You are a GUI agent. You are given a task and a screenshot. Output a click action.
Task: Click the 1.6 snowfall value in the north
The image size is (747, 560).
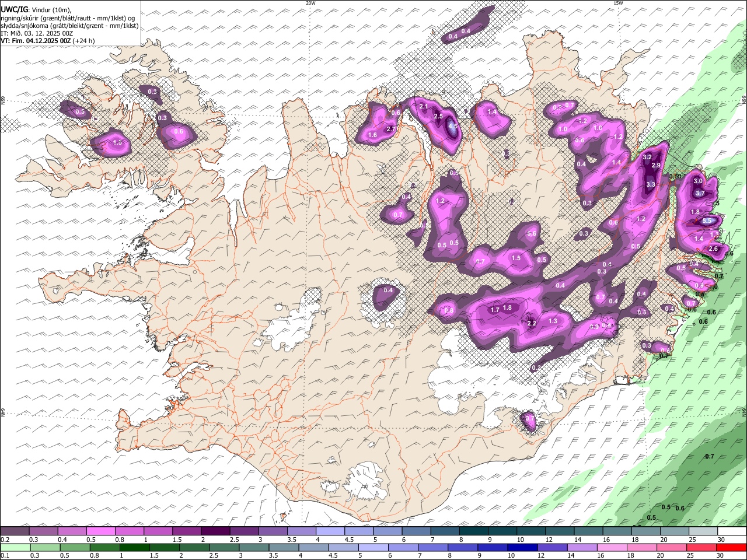(x=372, y=135)
